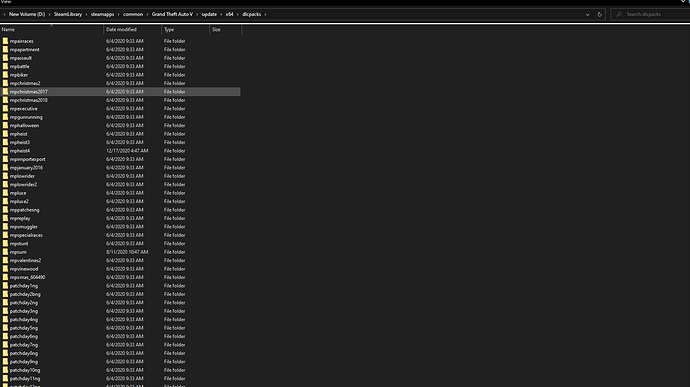
Task: Select the mppatchesng folder name
Action: click(x=25, y=210)
